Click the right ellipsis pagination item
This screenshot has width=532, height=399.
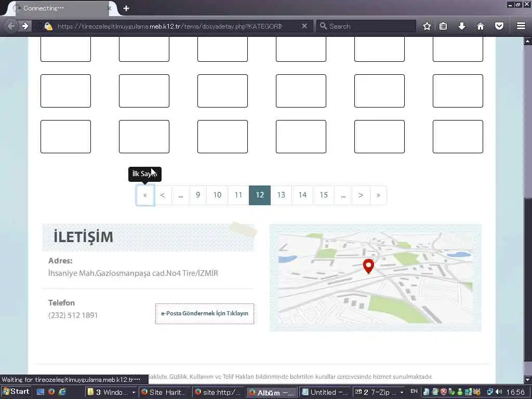point(343,195)
